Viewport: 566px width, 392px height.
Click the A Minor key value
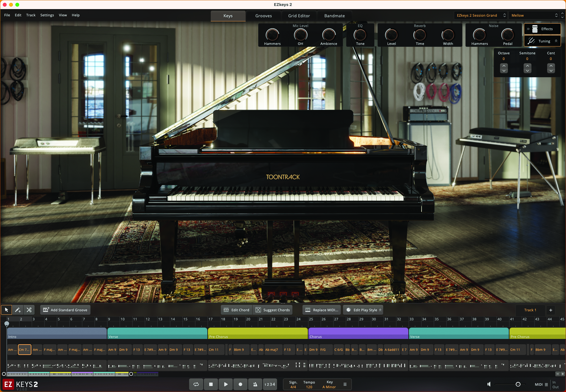click(x=329, y=387)
